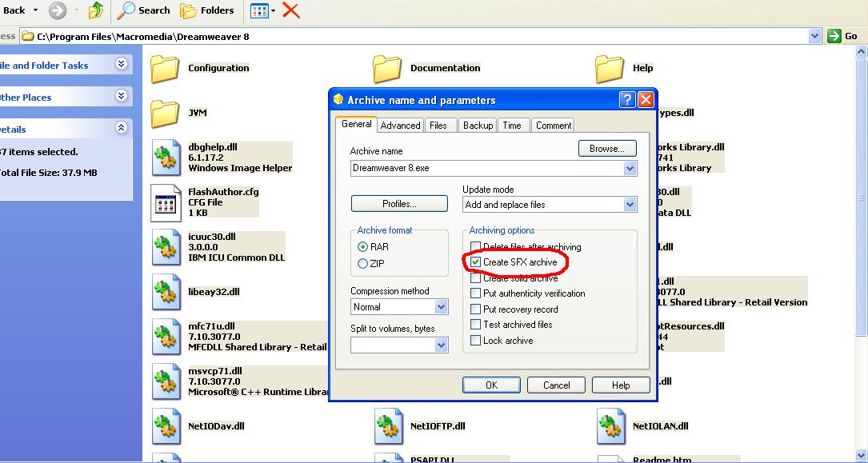Click the Explorer vertical scrollbar up arrow
868x463 pixels.
861,52
